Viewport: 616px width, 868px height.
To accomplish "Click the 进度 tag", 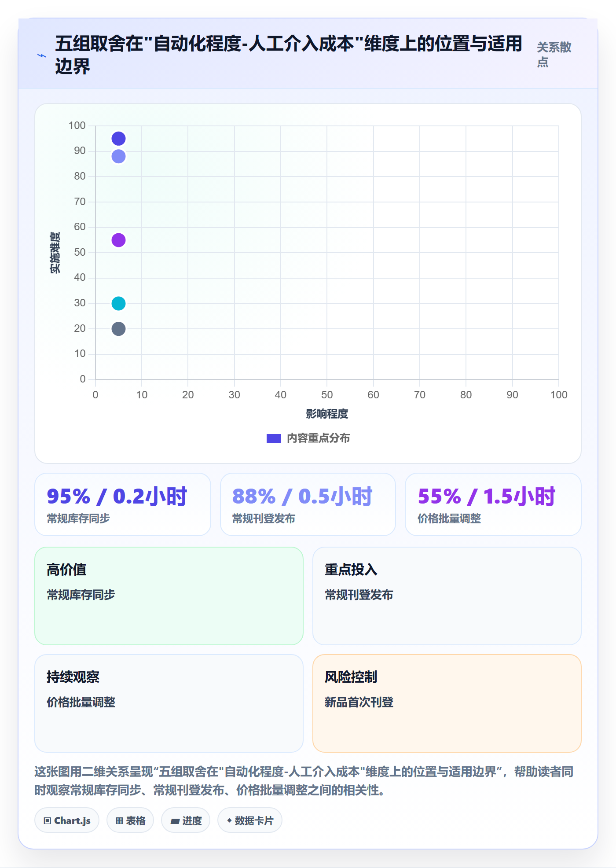I will pos(186,820).
